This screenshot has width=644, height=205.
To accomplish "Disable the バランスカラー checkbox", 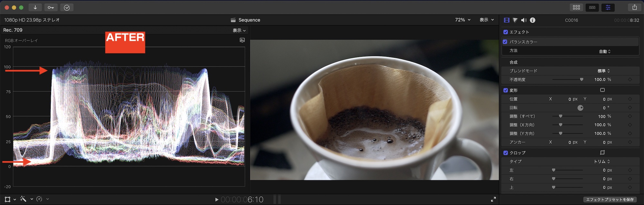I will [x=505, y=42].
